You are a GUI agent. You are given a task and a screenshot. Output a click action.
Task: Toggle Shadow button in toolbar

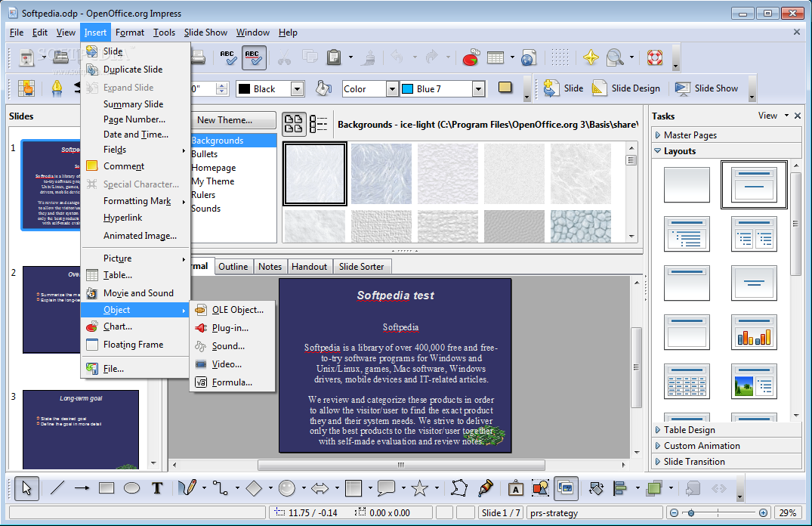(505, 88)
